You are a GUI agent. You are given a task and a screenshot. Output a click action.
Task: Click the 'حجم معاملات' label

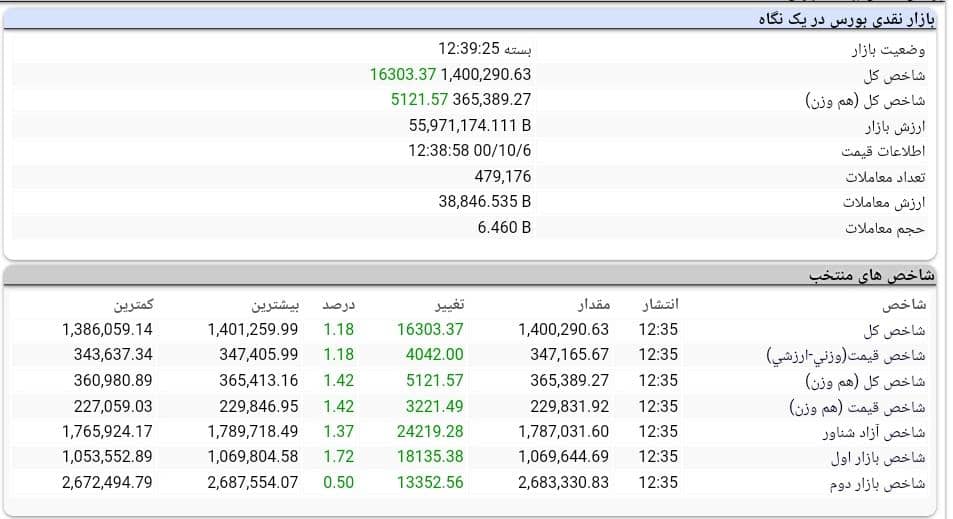click(x=885, y=229)
